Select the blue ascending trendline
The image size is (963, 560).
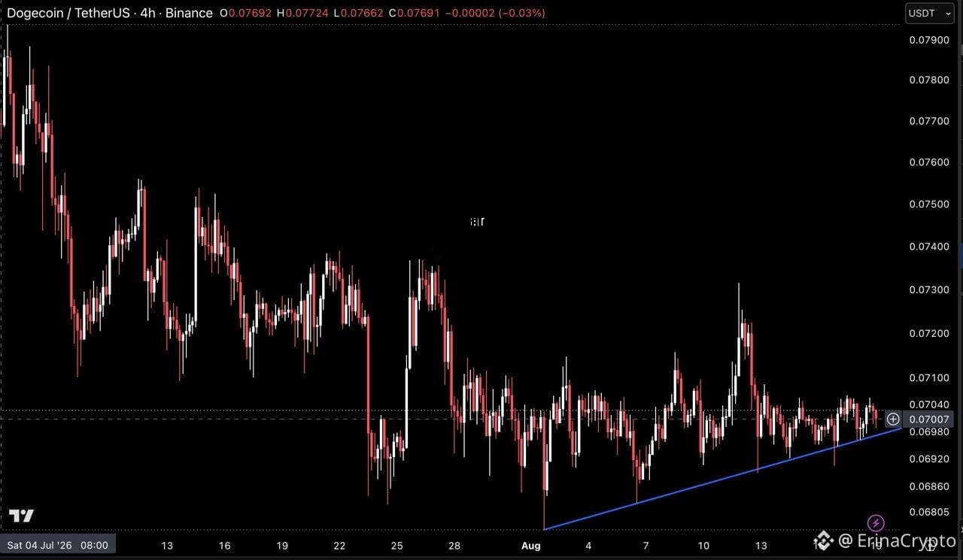click(x=722, y=479)
